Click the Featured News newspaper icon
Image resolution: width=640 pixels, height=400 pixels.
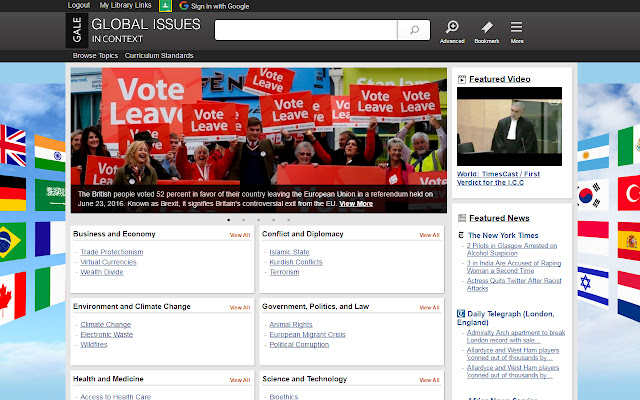click(x=462, y=218)
